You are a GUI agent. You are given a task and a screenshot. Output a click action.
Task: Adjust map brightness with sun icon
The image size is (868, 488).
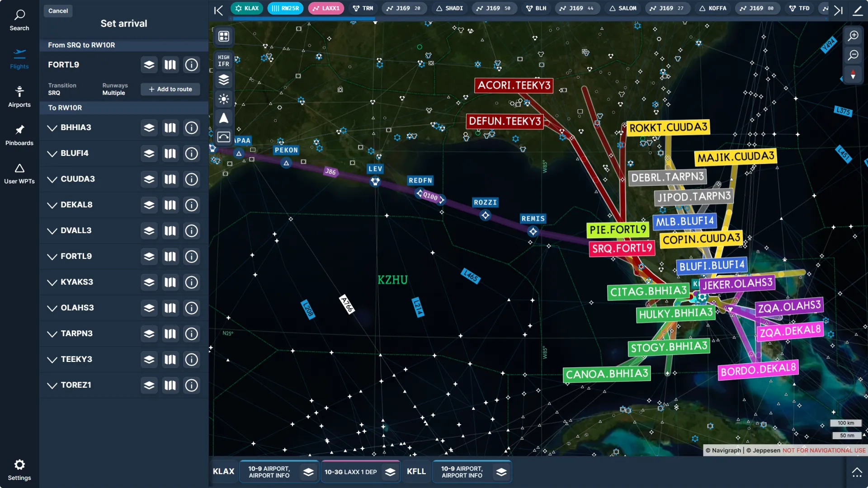223,99
